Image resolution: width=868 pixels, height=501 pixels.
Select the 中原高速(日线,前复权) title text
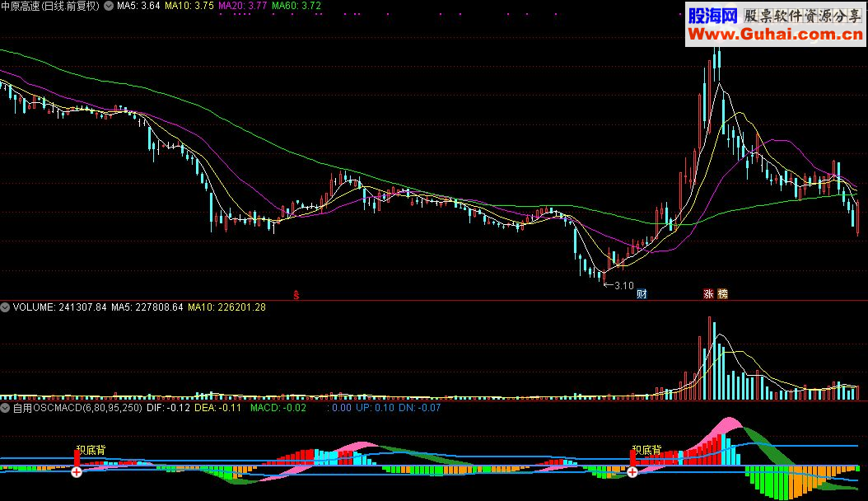[x=50, y=6]
